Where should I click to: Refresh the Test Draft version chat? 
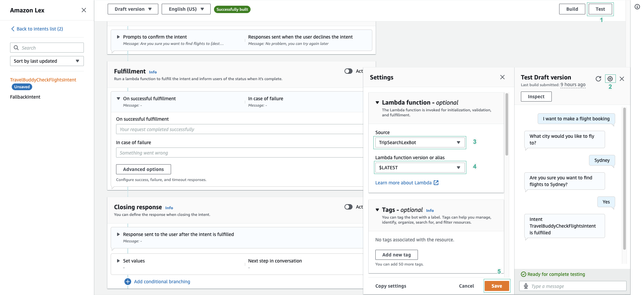598,79
